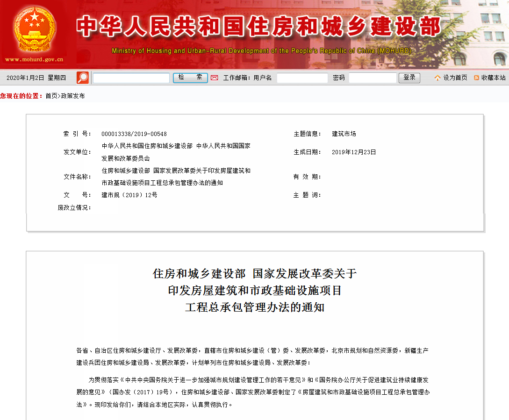The image size is (509, 420).
Task: Click the 有效期 label
Action: [x=308, y=177]
